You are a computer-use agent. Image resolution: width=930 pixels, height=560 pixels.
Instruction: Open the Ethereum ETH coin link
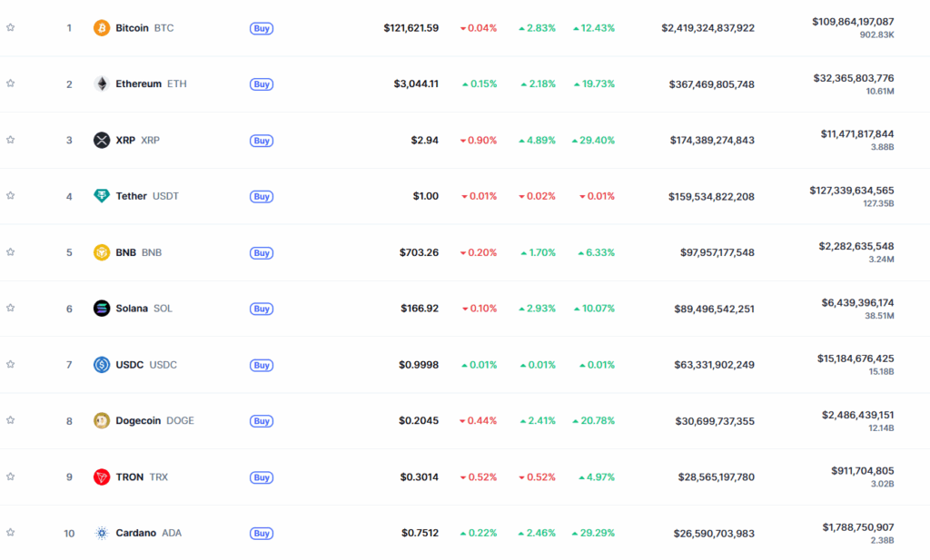152,84
